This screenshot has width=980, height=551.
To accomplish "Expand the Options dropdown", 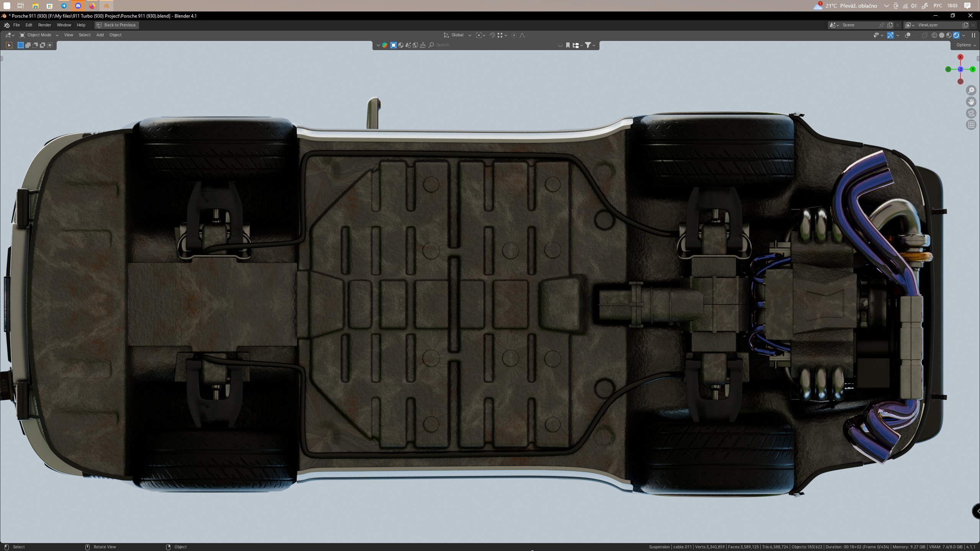I will 965,45.
